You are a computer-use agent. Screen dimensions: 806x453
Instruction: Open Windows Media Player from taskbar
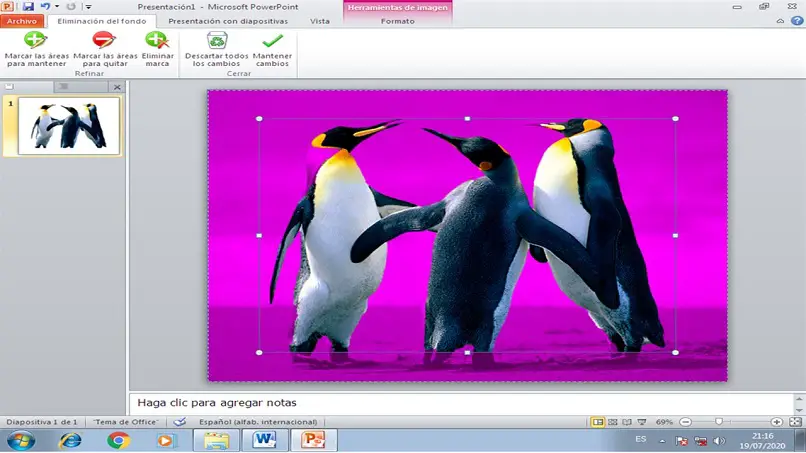pos(166,441)
